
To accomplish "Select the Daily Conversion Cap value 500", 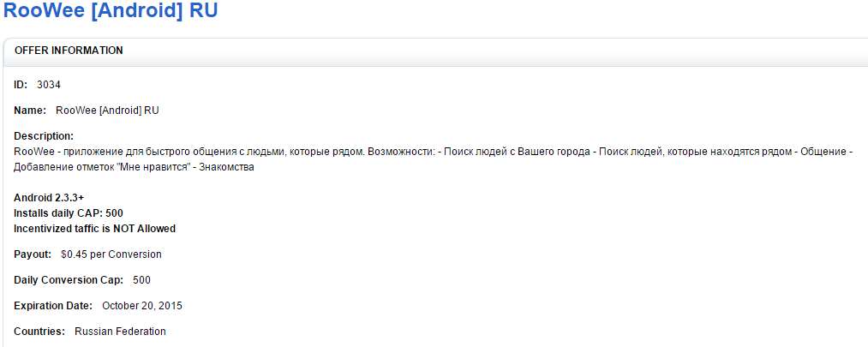I will 142,280.
